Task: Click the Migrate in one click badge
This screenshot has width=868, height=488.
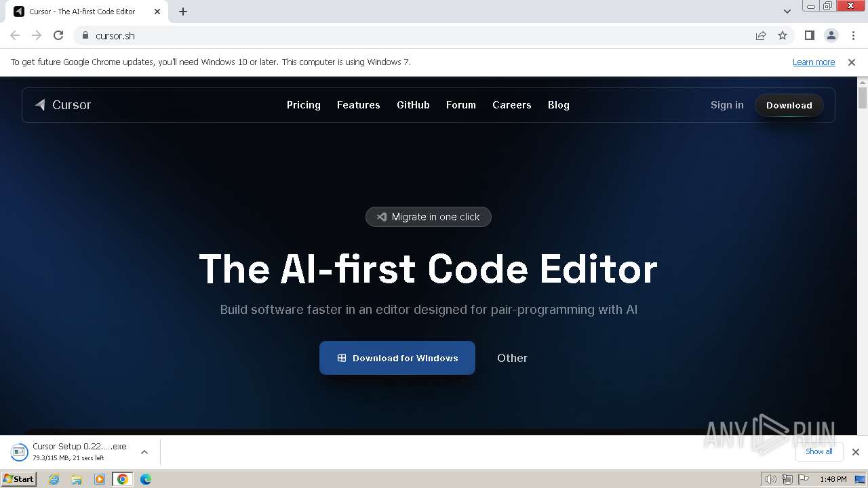Action: pyautogui.click(x=429, y=217)
